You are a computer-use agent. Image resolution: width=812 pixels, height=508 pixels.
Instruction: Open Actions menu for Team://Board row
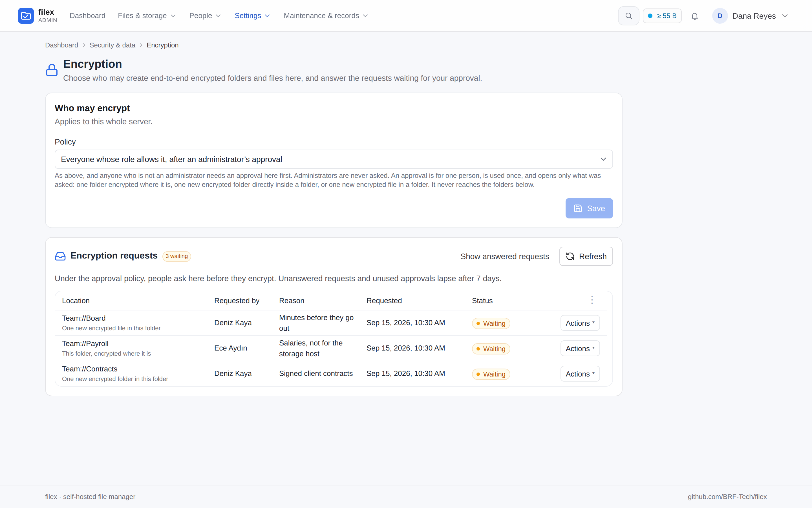(580, 323)
